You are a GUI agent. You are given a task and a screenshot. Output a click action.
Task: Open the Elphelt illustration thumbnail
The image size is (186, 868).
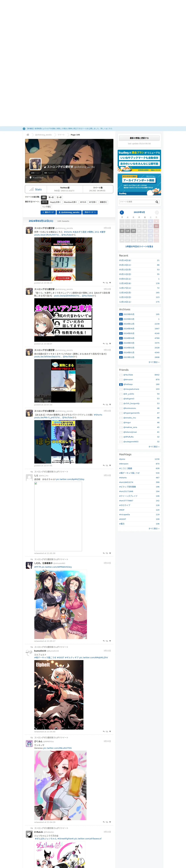[x=59, y=695]
